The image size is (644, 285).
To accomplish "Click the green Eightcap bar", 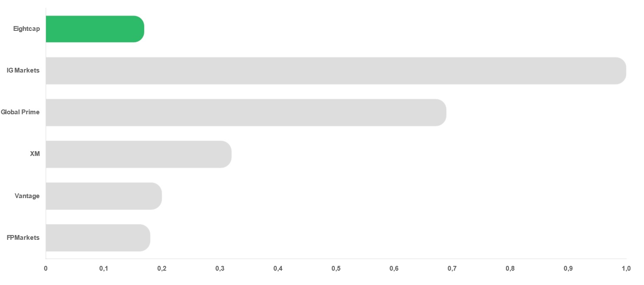I will pyautogui.click(x=95, y=29).
